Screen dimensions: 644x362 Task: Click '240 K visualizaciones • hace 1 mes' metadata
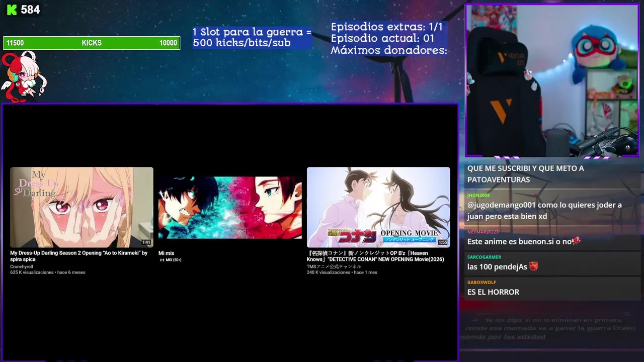coord(342,273)
